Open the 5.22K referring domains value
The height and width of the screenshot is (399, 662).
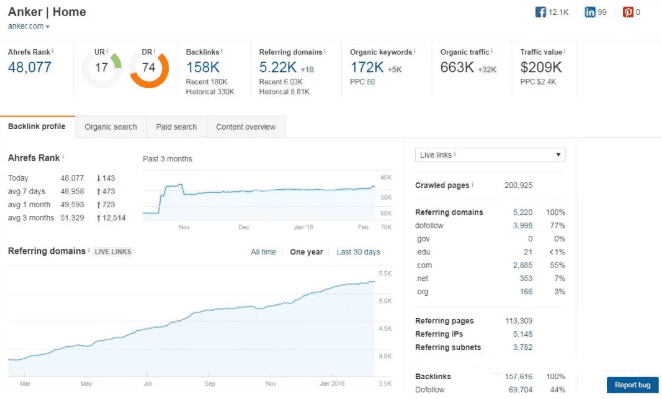coord(278,67)
